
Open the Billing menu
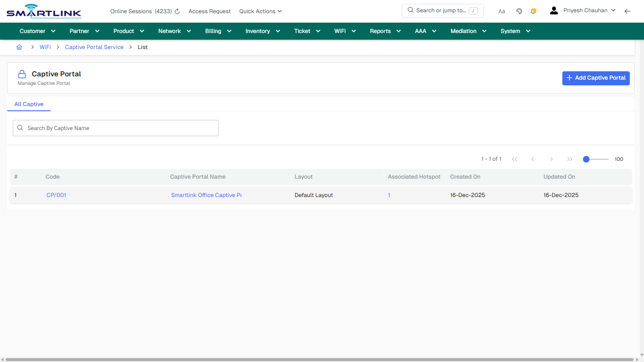pyautogui.click(x=218, y=31)
